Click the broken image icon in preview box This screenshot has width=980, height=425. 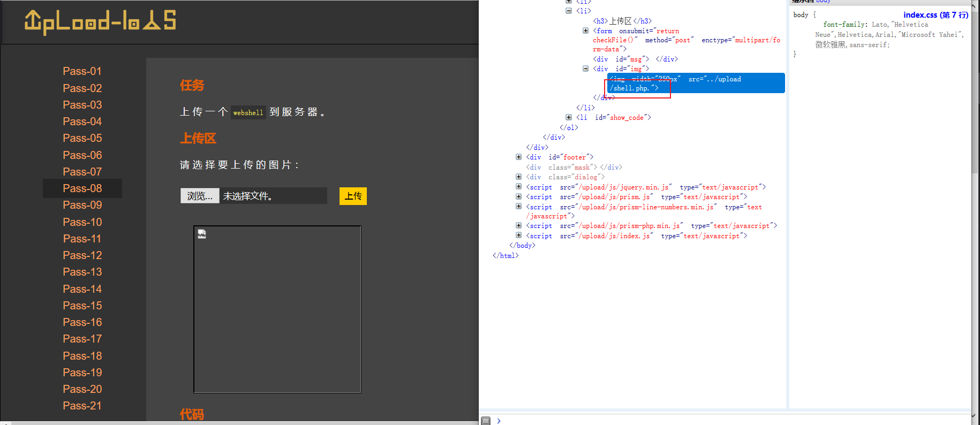click(202, 234)
